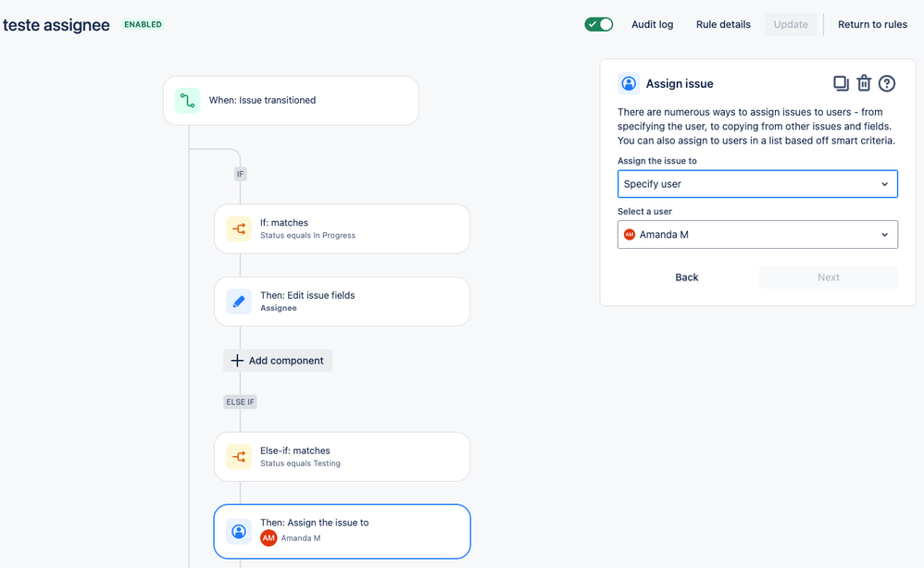This screenshot has height=568, width=924.
Task: Select the Else-if: matches card
Action: (343, 457)
